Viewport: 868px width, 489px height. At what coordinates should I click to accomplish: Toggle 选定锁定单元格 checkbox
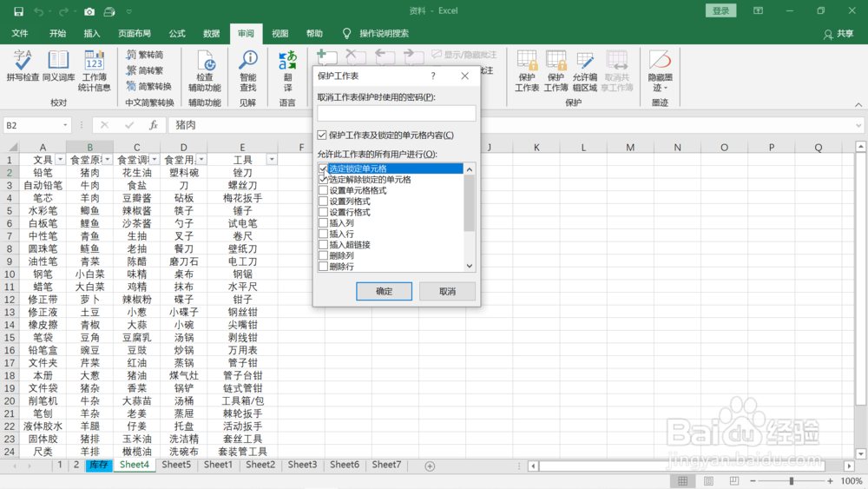323,169
